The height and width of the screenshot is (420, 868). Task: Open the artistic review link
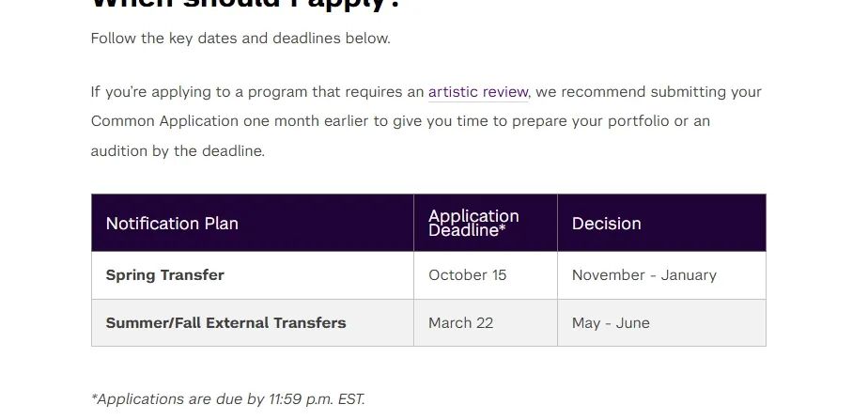click(478, 92)
